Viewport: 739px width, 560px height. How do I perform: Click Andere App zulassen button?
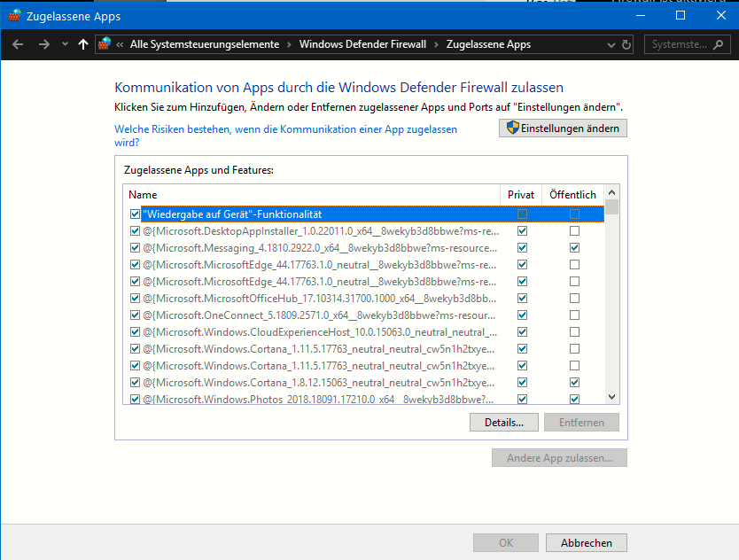pos(559,458)
